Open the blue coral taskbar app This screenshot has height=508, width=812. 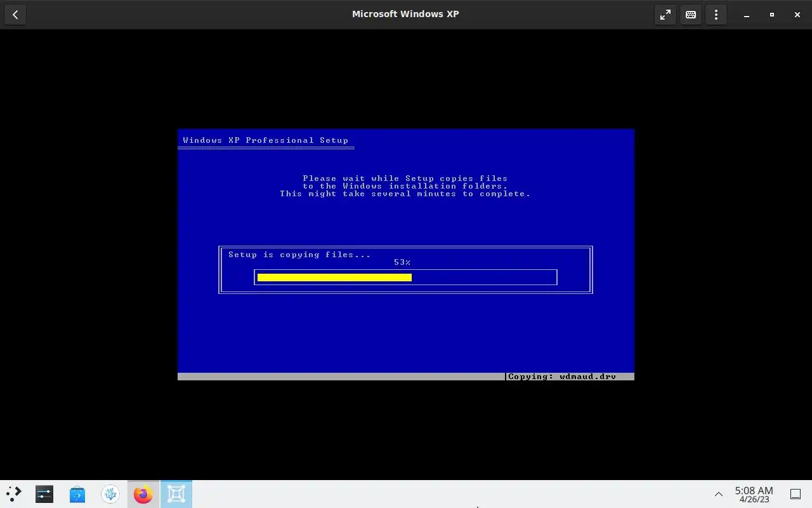click(x=110, y=494)
